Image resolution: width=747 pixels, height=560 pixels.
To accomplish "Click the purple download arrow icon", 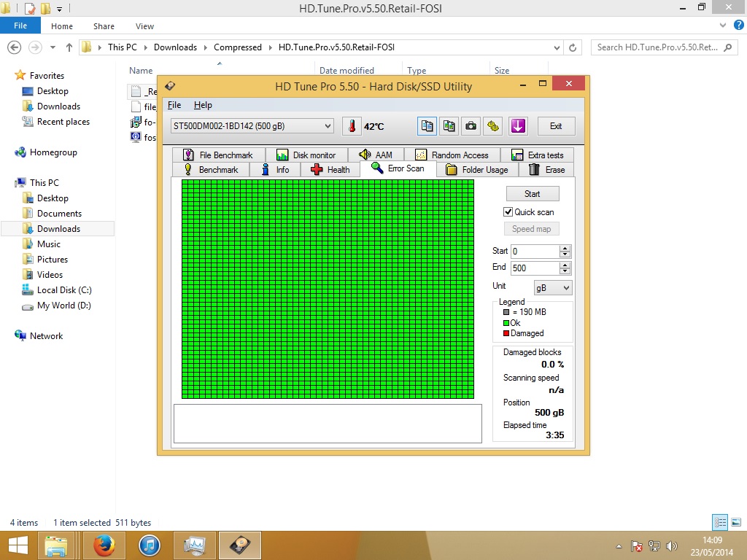I will 518,126.
